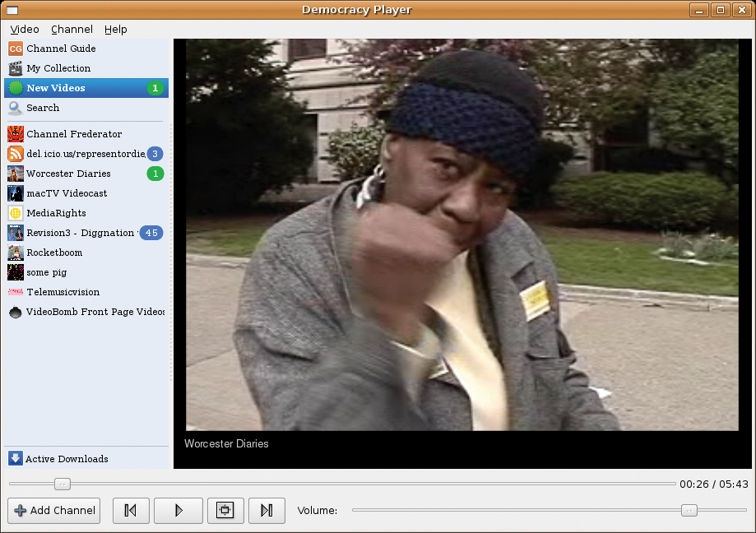Click the Channel Guide CG icon

(16, 49)
